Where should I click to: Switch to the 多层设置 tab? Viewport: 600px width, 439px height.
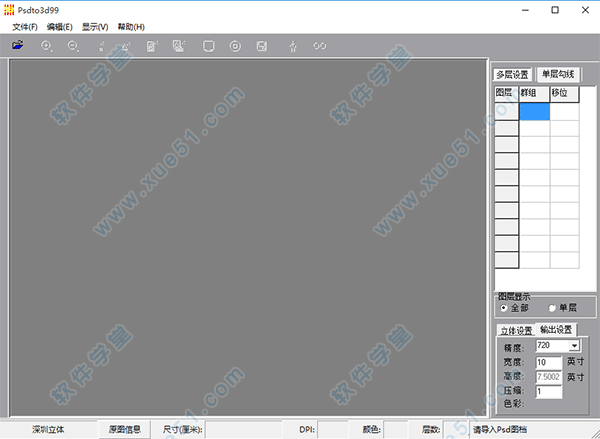tap(512, 75)
